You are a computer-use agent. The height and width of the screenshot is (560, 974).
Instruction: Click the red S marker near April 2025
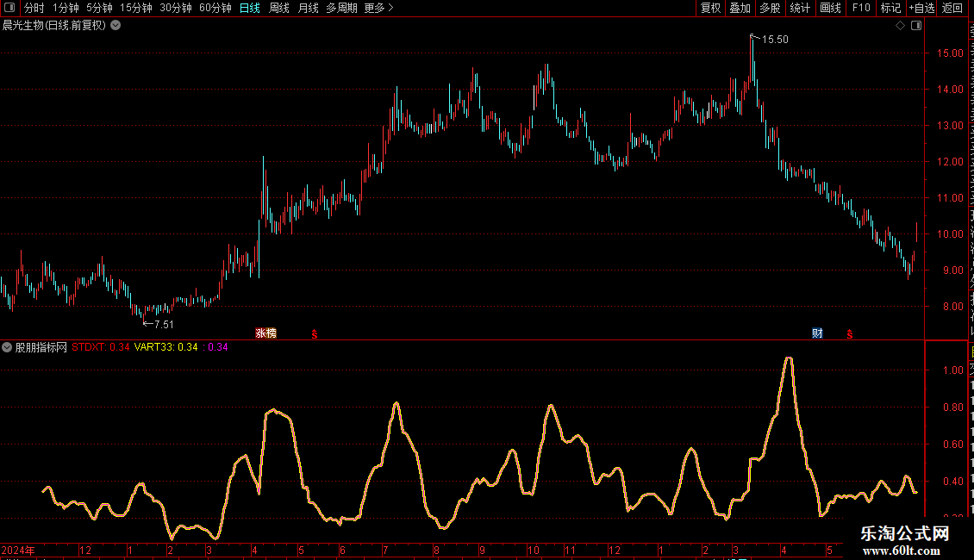pos(849,334)
